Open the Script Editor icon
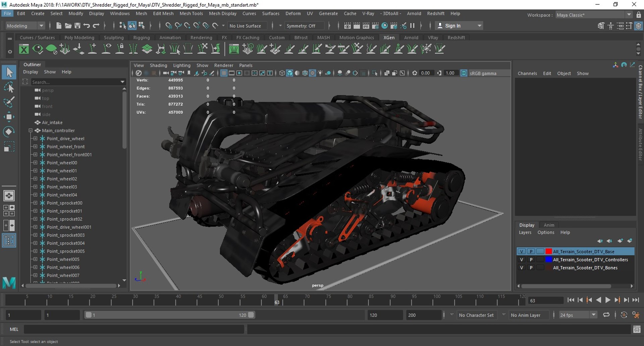Screen dimensions: 644x346 tap(637, 329)
